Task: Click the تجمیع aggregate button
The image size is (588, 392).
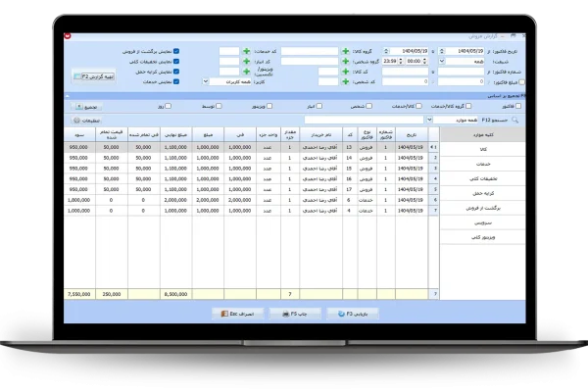Action: point(81,106)
